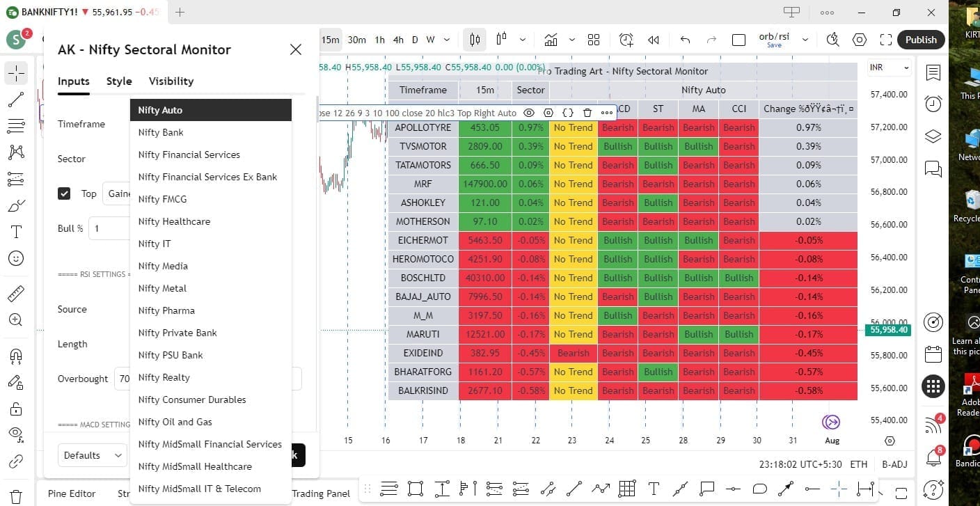Remove drawings with the trash icon

click(x=16, y=496)
